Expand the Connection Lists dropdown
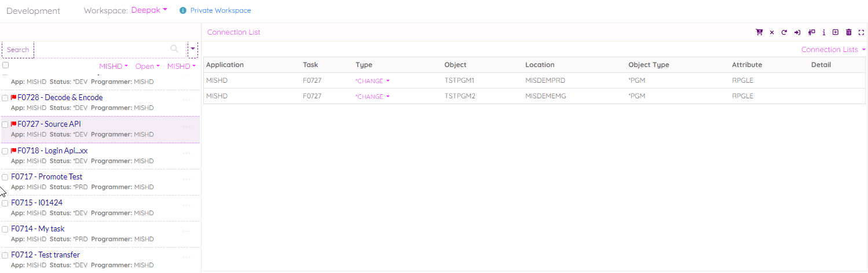Image resolution: width=868 pixels, height=273 pixels. 833,50
